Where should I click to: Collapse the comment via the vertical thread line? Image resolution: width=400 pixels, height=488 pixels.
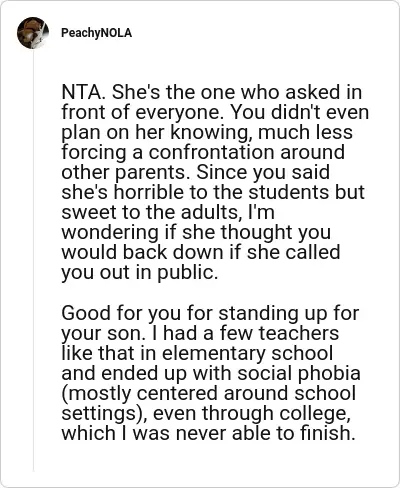click(x=33, y=260)
